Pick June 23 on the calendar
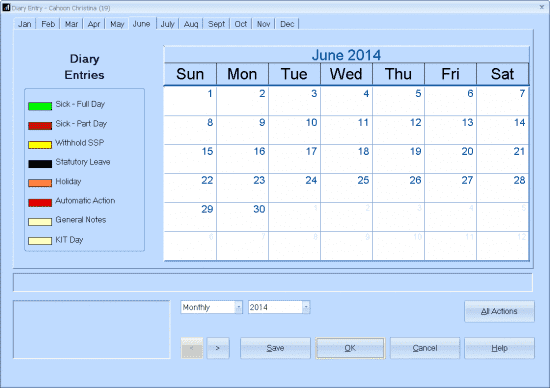This screenshot has height=388, width=550. point(242,188)
